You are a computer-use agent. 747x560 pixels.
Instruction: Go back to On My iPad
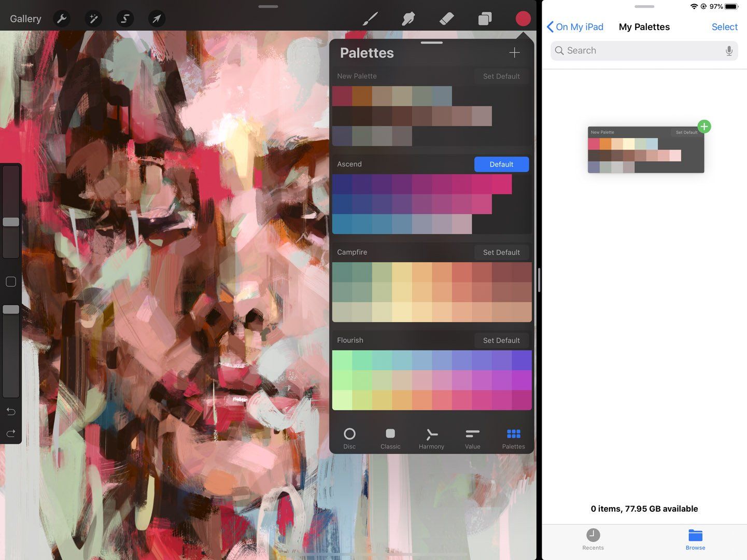coord(575,26)
